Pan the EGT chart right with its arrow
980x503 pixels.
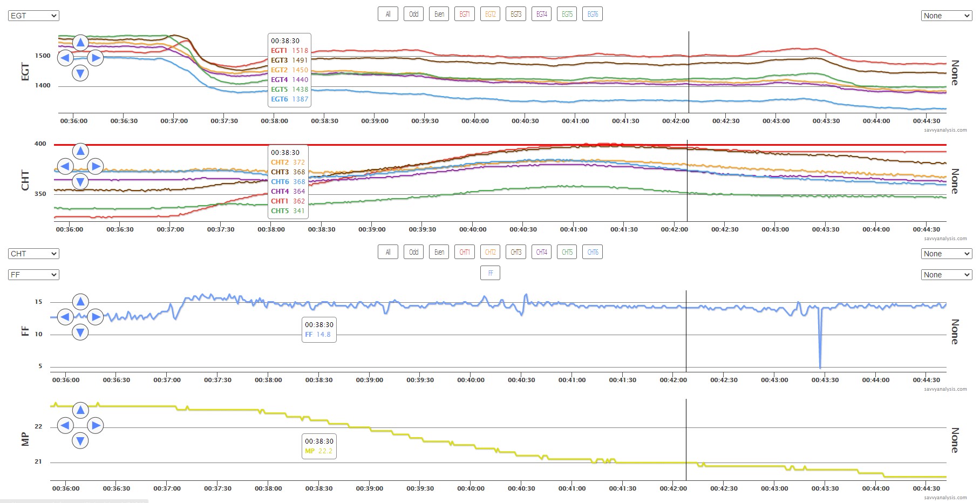point(96,58)
